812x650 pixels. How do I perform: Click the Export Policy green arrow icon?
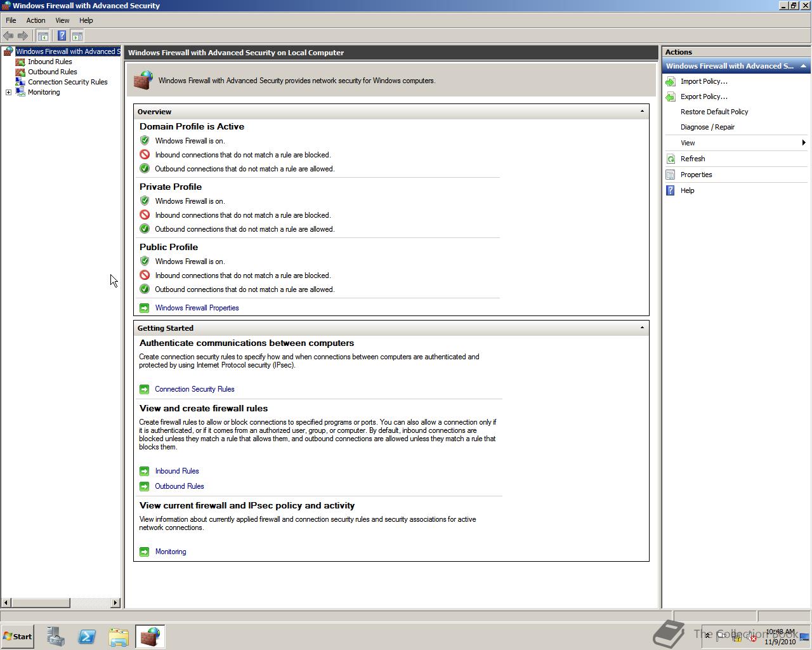pos(671,96)
